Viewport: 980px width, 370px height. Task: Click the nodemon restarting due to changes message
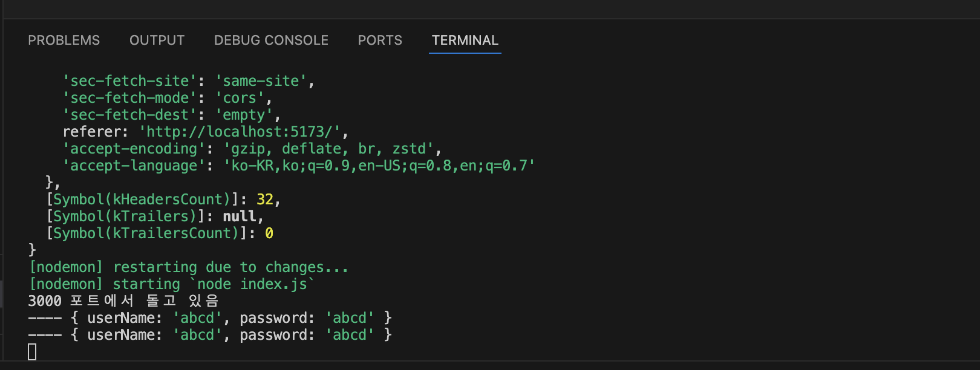click(189, 267)
